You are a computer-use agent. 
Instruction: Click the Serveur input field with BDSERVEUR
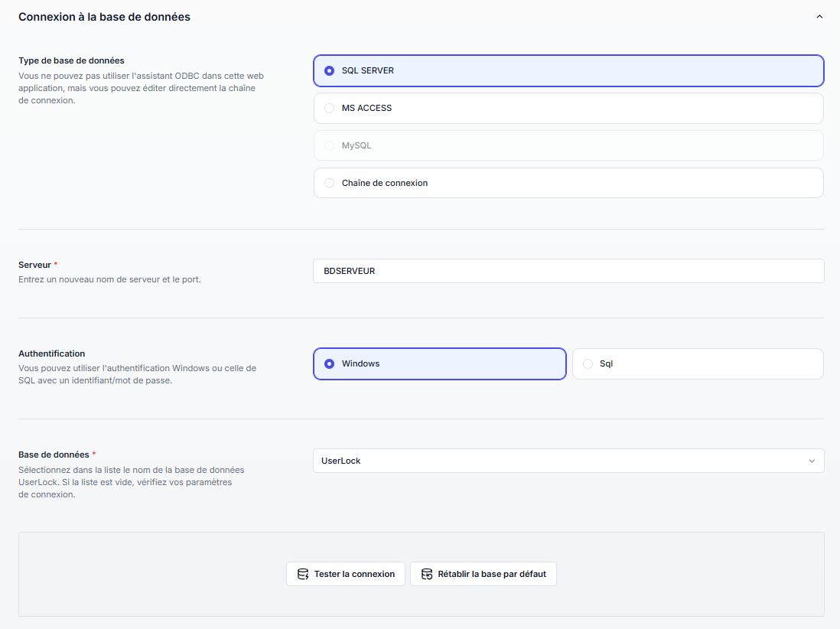coord(568,271)
